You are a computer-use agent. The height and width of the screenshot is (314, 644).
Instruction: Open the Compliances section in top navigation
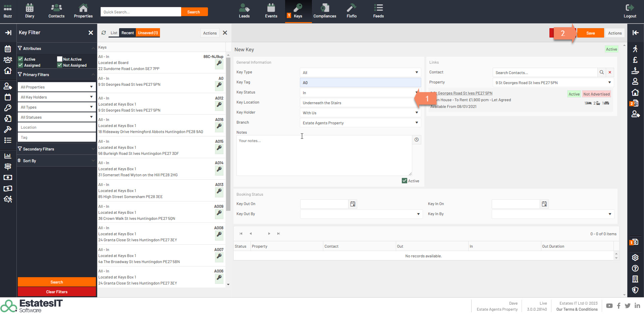(x=324, y=11)
